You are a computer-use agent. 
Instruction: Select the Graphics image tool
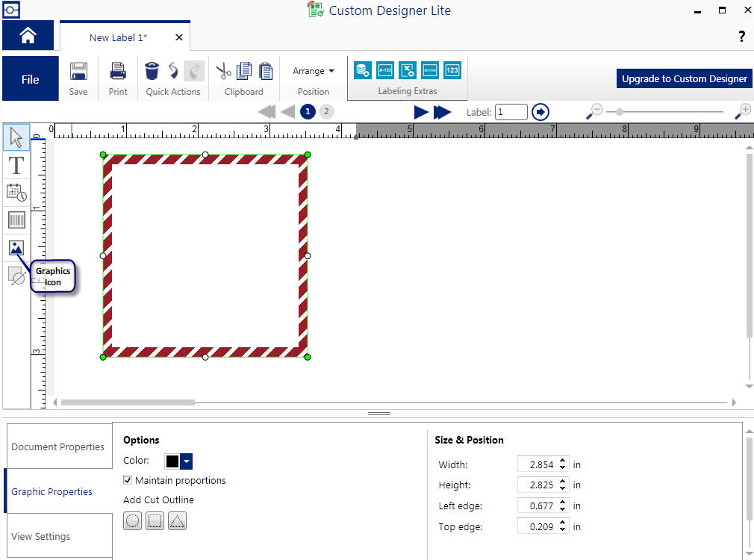pyautogui.click(x=16, y=248)
